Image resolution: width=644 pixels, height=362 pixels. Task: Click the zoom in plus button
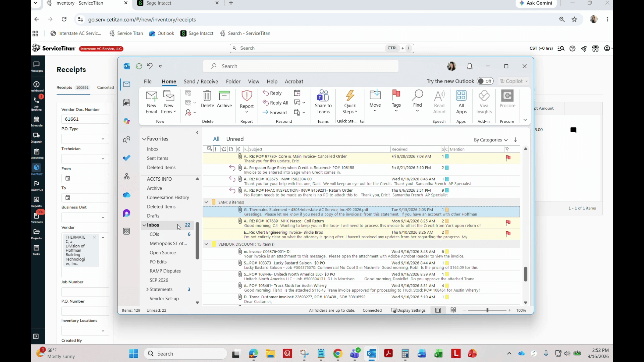pos(509,310)
